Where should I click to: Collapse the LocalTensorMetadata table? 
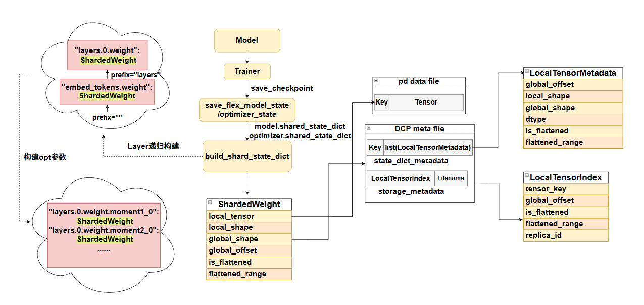pos(526,71)
